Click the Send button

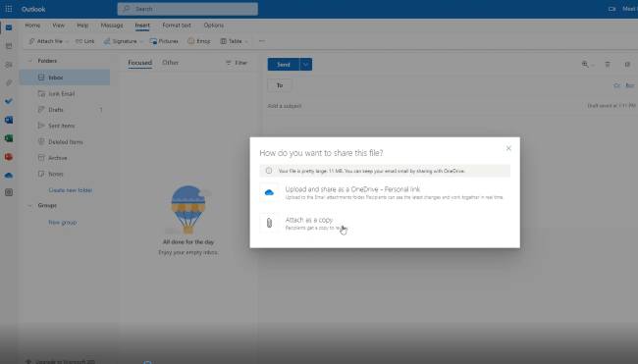coord(284,64)
